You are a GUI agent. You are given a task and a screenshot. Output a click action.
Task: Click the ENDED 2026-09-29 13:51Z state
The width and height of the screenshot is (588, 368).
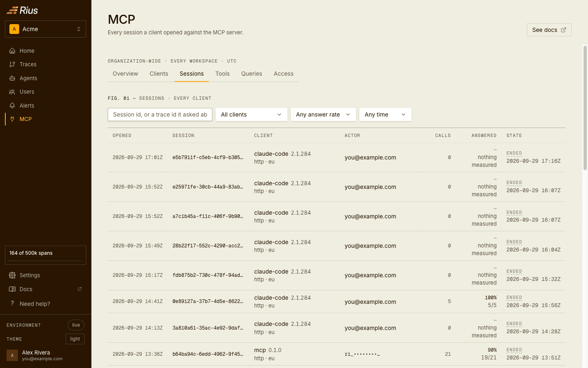point(533,354)
